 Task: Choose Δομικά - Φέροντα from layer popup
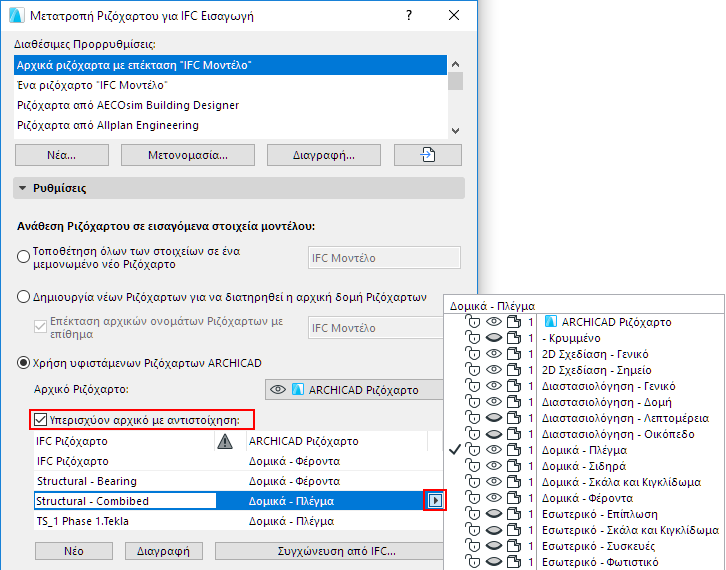[587, 498]
